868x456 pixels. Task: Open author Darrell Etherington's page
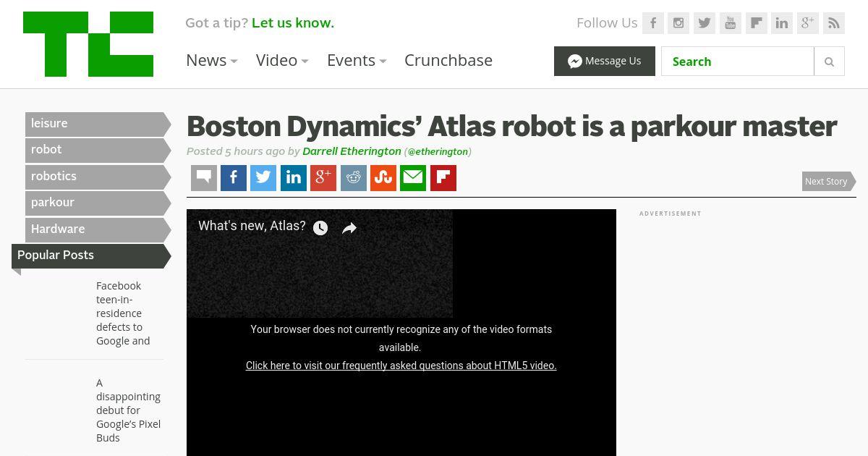[352, 151]
